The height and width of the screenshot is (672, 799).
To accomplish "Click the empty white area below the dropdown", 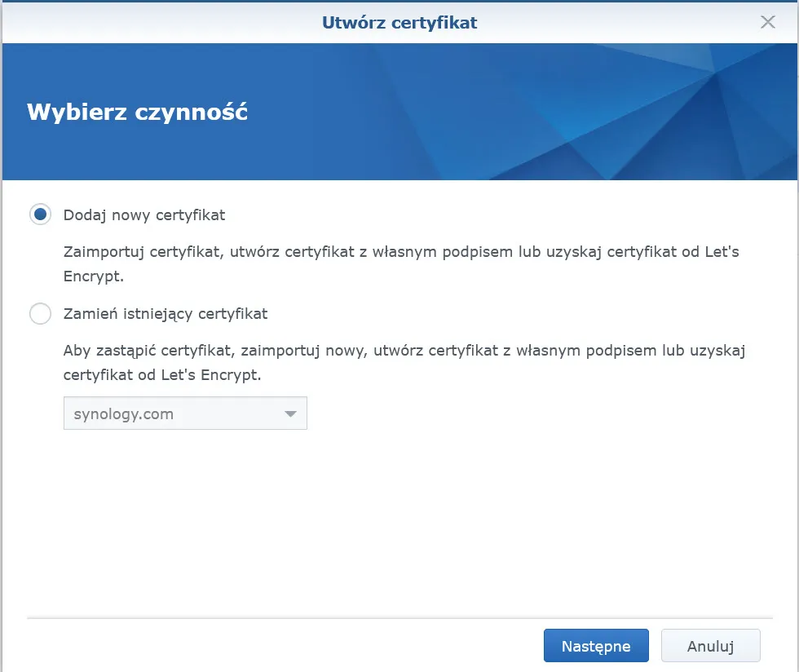I will [x=399, y=522].
